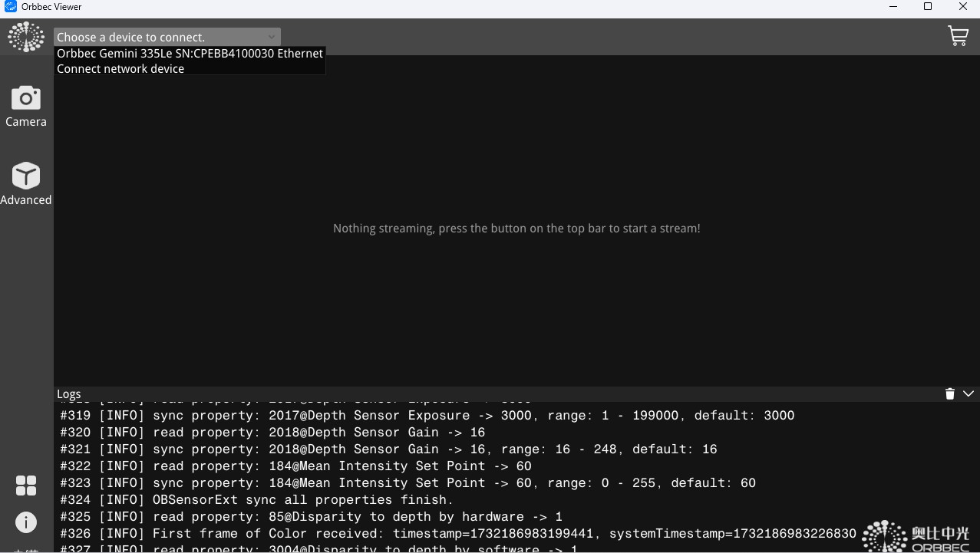The width and height of the screenshot is (980, 553).
Task: Open the Advanced panel in sidebar
Action: click(x=26, y=184)
